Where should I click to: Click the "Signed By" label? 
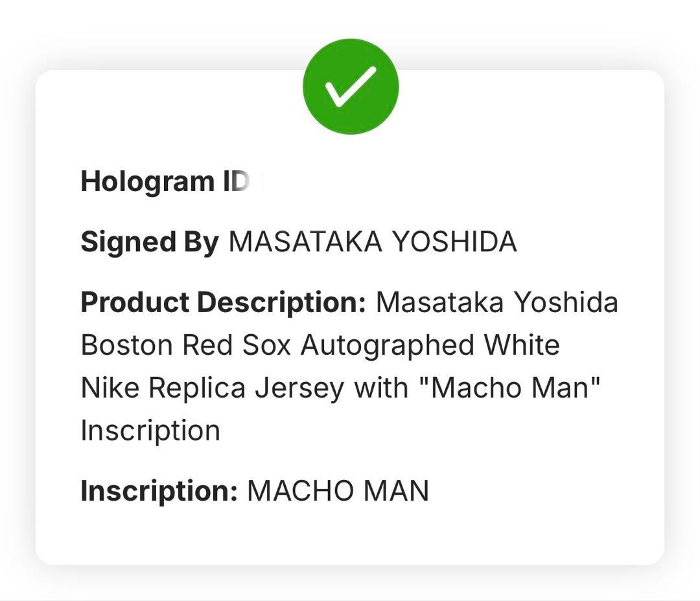click(x=149, y=242)
